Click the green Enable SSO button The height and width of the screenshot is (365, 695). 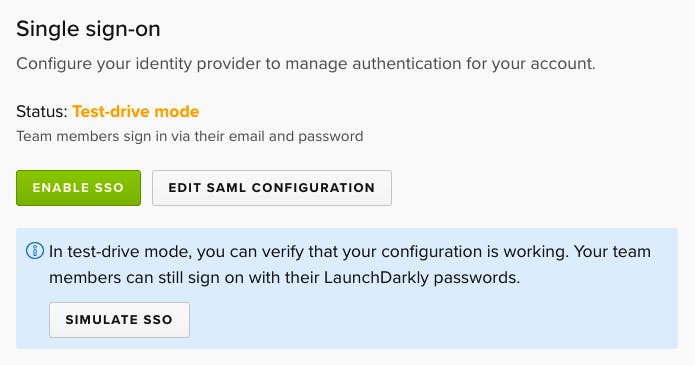click(x=78, y=188)
